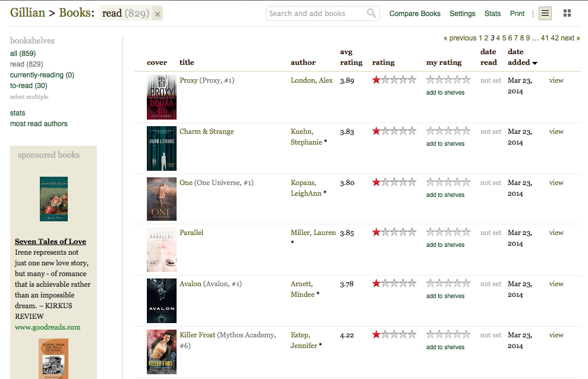Screen dimensions: 588x379
Task: Rate Parallel four stars in my rating
Action: click(x=457, y=232)
